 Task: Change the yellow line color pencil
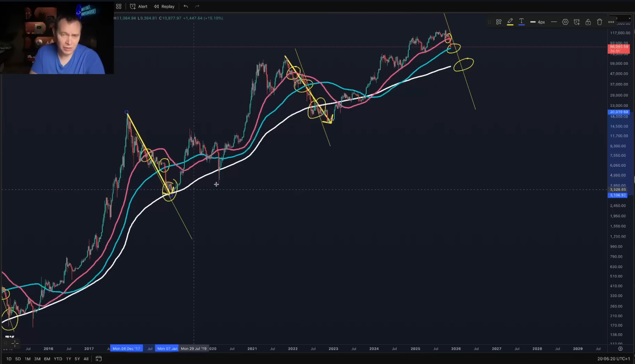click(x=510, y=22)
